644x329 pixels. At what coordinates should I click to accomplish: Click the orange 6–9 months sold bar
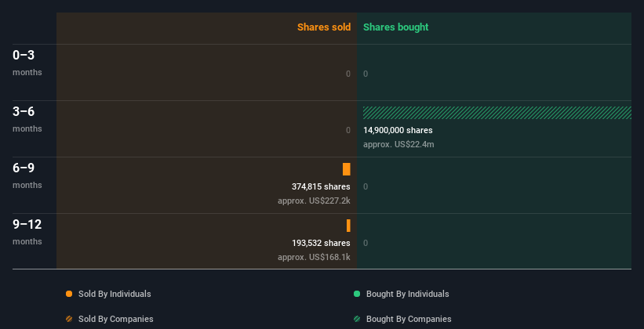tap(346, 169)
